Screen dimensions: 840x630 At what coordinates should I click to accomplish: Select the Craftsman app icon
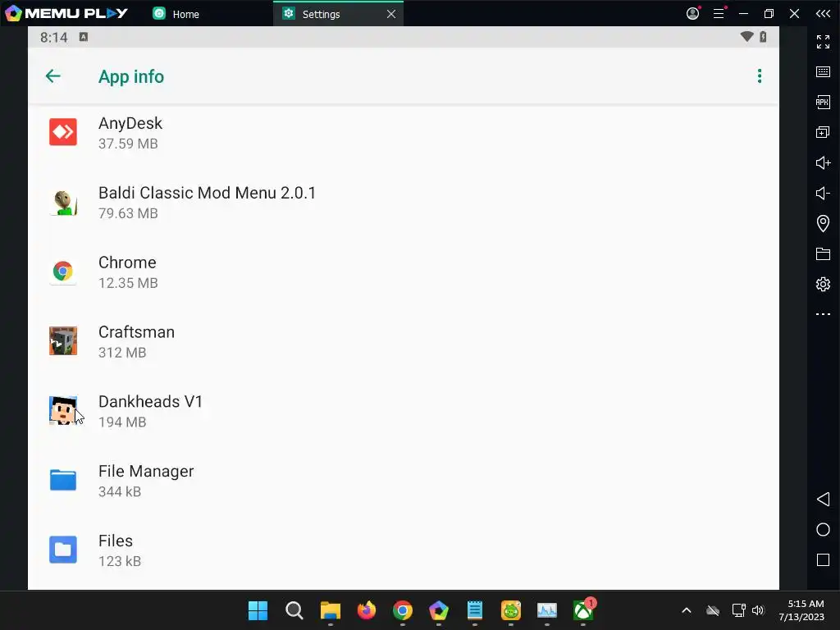(x=63, y=340)
